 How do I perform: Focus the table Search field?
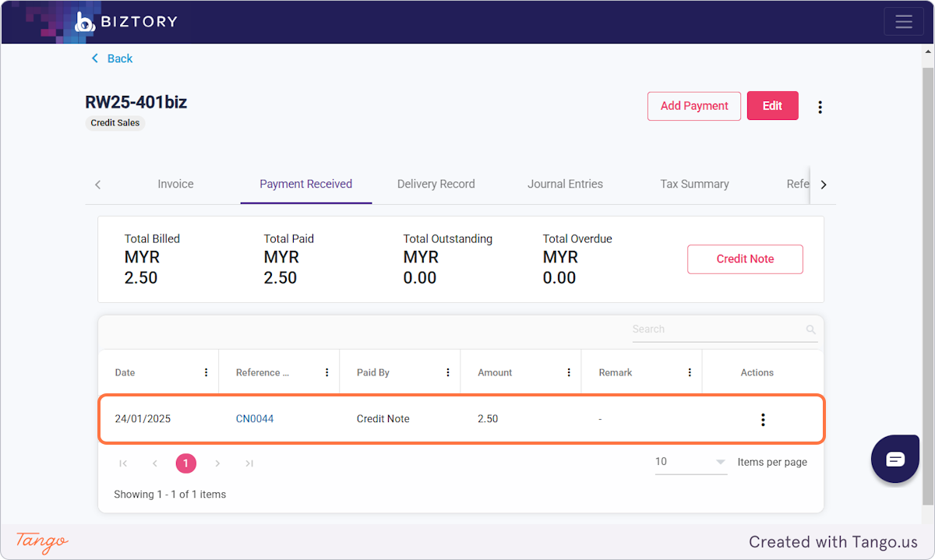tap(717, 329)
